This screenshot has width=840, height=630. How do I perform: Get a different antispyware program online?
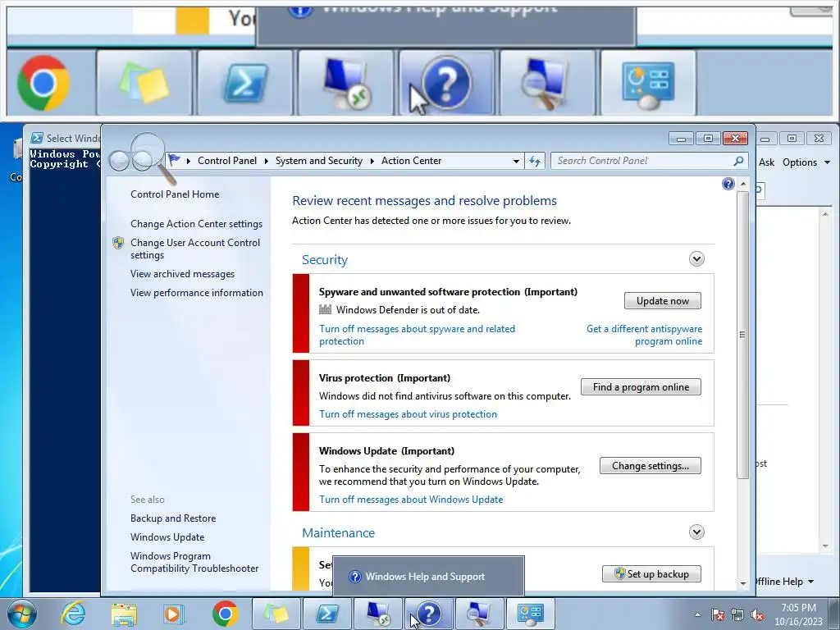[645, 335]
